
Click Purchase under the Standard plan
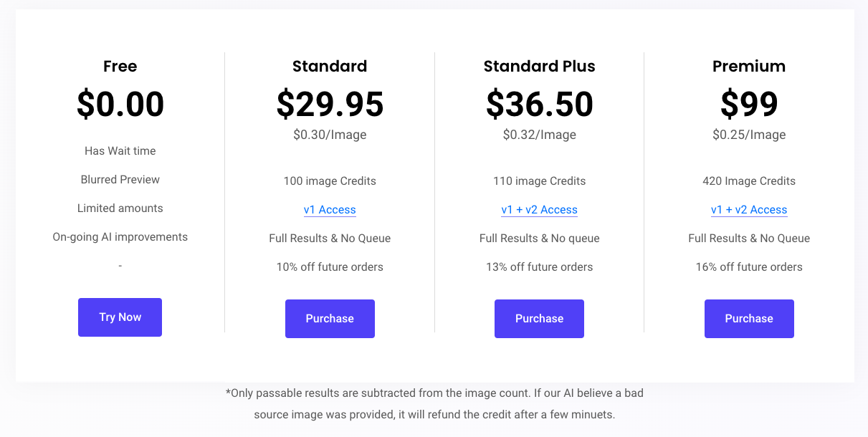point(330,318)
